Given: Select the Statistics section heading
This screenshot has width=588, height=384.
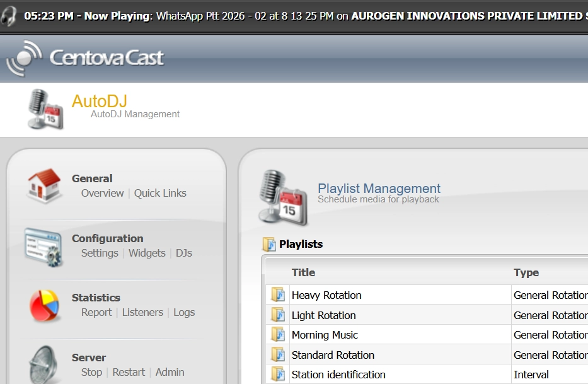Looking at the screenshot, I should tap(96, 298).
